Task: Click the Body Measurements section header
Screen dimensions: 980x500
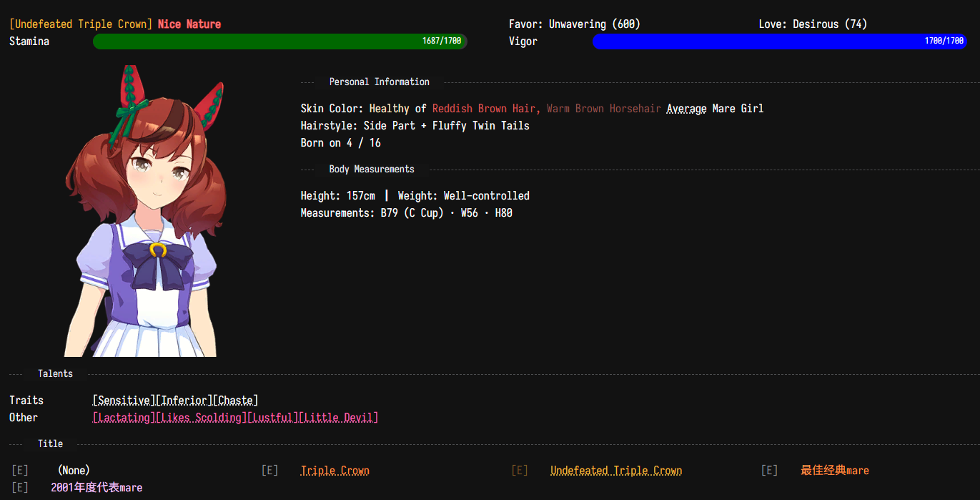Action: pos(372,170)
